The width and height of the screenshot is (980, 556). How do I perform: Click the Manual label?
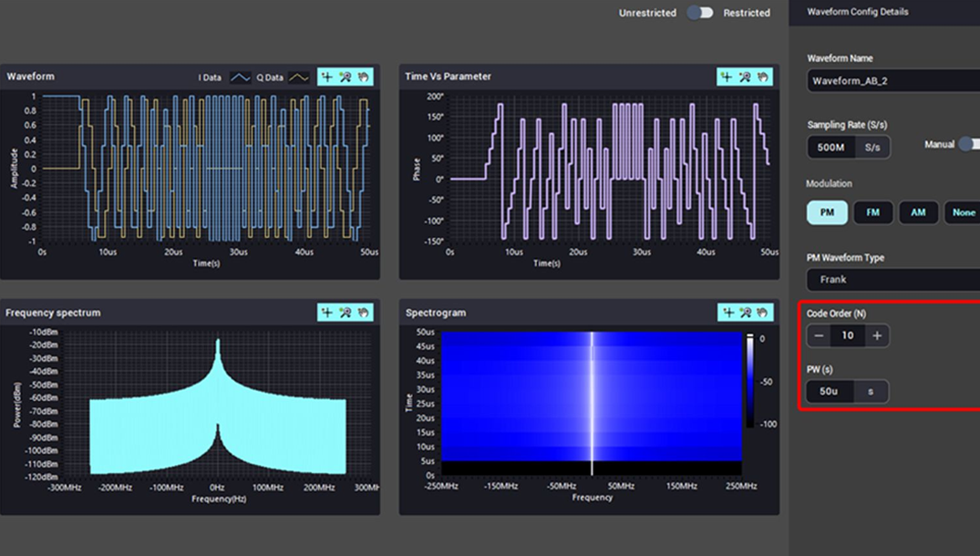point(939,144)
